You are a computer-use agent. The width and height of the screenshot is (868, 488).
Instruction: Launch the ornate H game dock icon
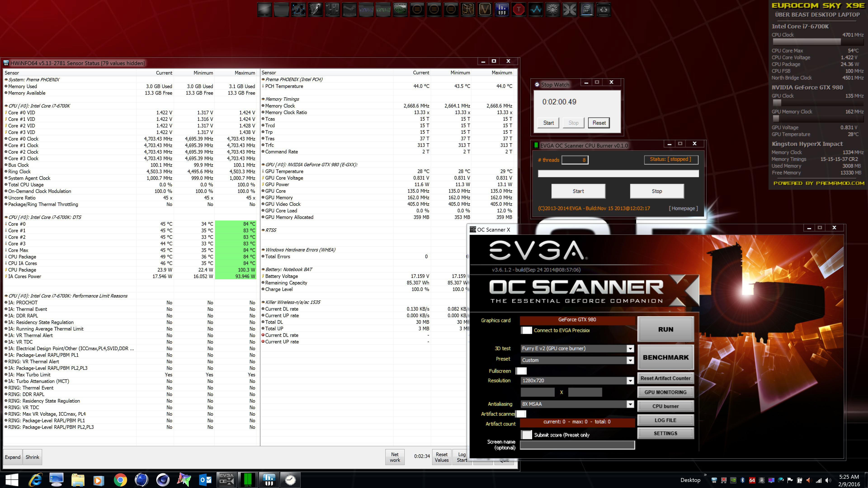click(x=468, y=9)
